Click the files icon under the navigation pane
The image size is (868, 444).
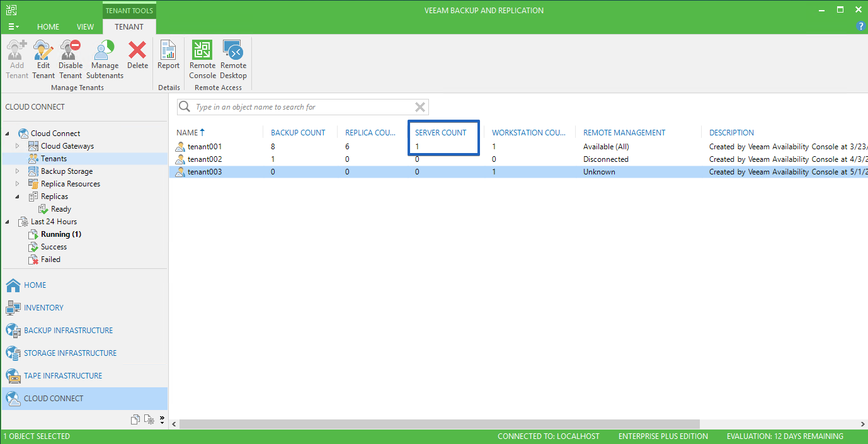click(135, 419)
